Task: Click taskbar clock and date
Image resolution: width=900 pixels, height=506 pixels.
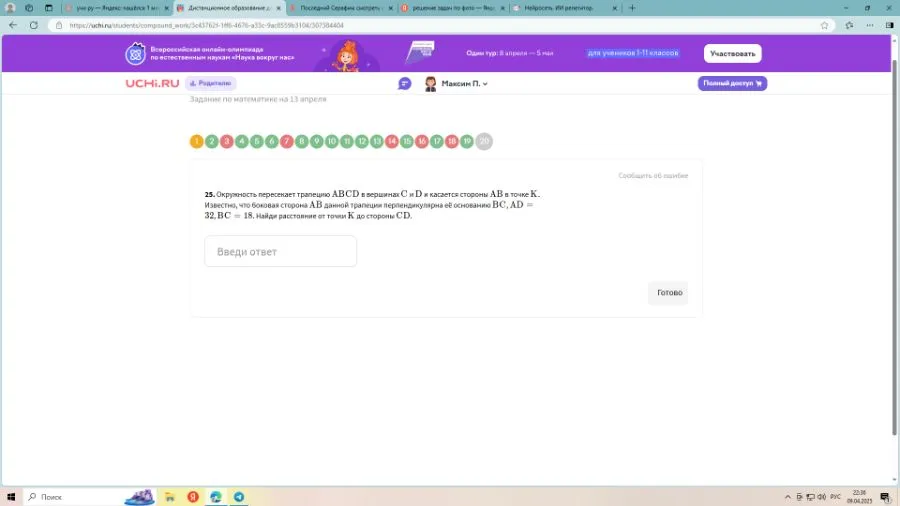Action: coord(859,497)
